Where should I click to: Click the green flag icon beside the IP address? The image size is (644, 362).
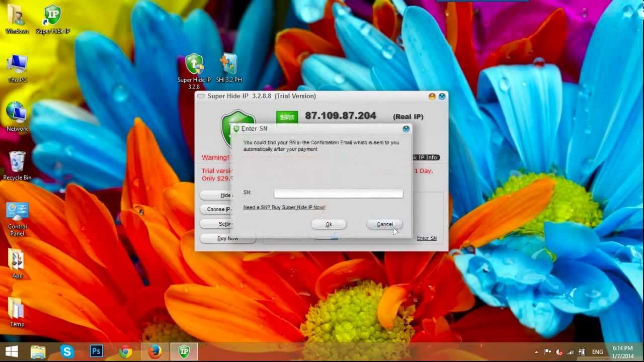pos(287,117)
